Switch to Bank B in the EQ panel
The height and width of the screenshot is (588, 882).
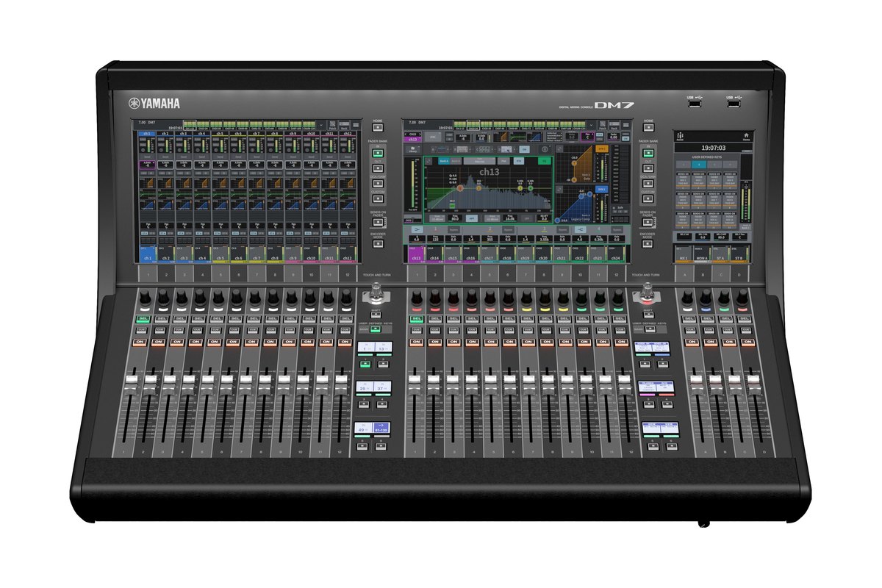click(x=456, y=161)
